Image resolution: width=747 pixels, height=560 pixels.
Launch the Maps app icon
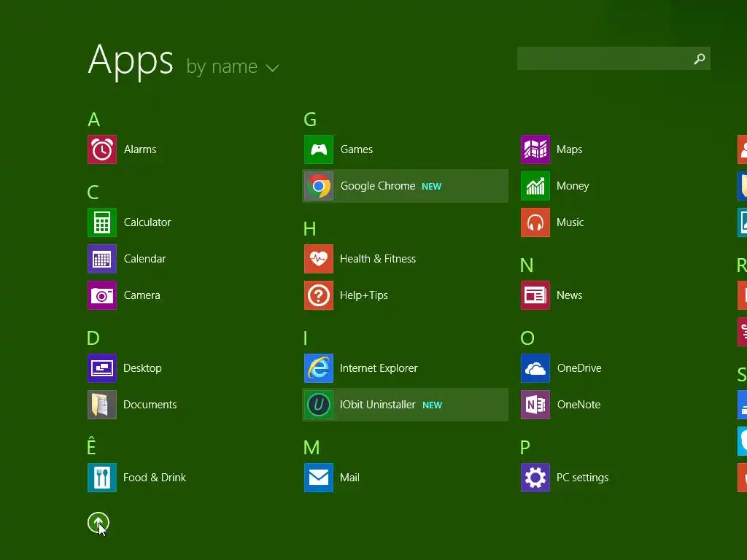tap(535, 149)
